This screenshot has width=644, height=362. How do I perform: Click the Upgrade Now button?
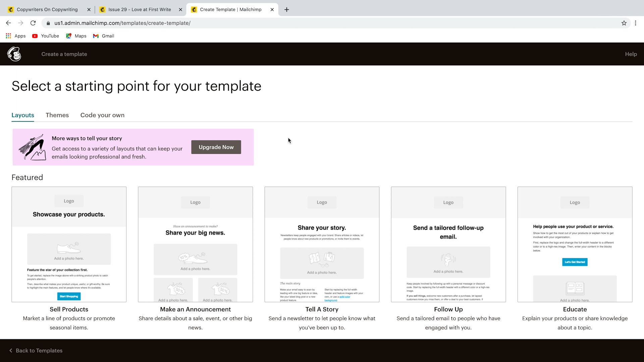(216, 147)
